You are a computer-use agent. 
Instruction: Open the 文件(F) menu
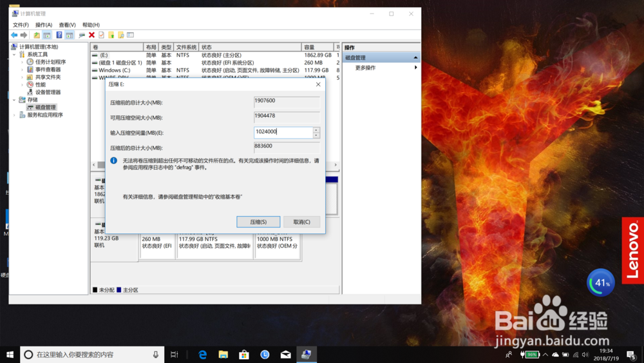click(21, 25)
